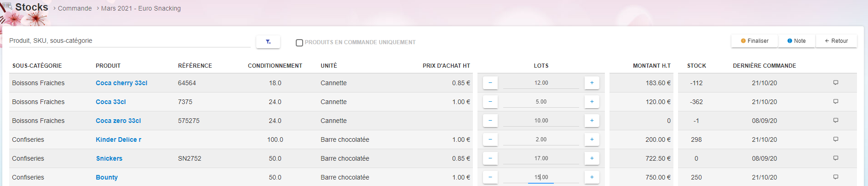Click the Retour button
Viewport: 868px width, 186px height.
point(836,41)
